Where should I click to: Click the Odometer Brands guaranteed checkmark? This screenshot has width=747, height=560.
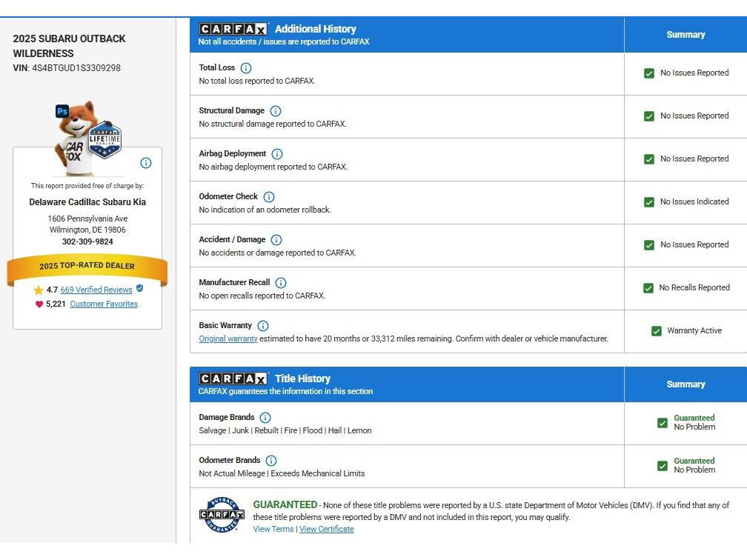pyautogui.click(x=663, y=466)
